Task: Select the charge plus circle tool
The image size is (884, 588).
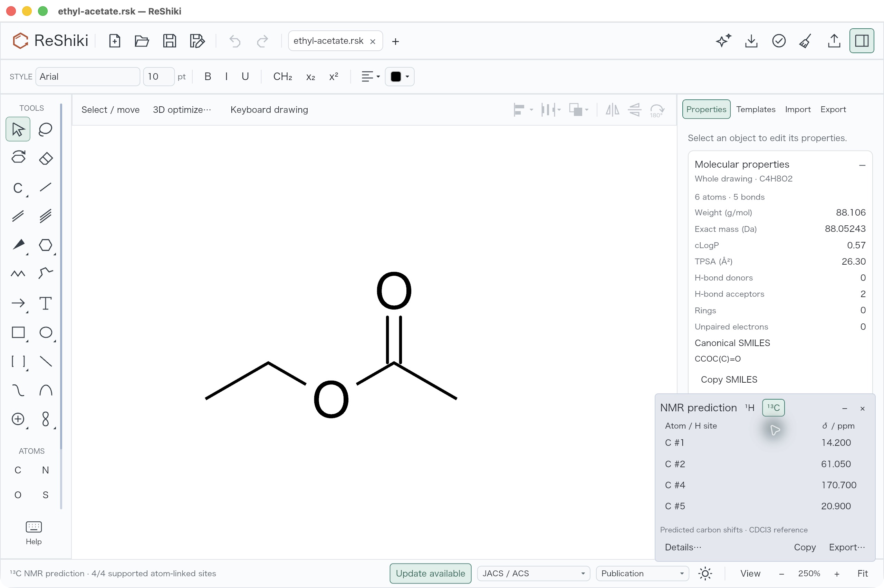Action: (18, 419)
